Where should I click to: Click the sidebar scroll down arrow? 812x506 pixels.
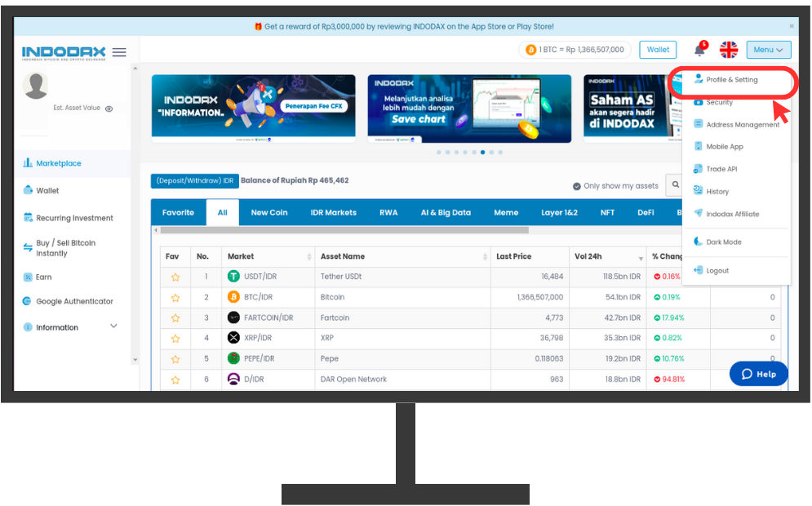[135, 359]
